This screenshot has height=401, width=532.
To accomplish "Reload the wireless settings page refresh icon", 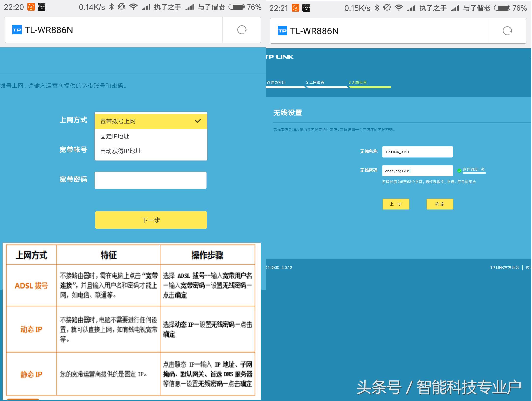I will point(507,31).
